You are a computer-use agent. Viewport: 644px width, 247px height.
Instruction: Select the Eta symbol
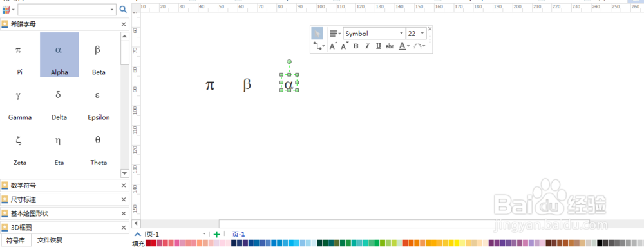[59, 145]
